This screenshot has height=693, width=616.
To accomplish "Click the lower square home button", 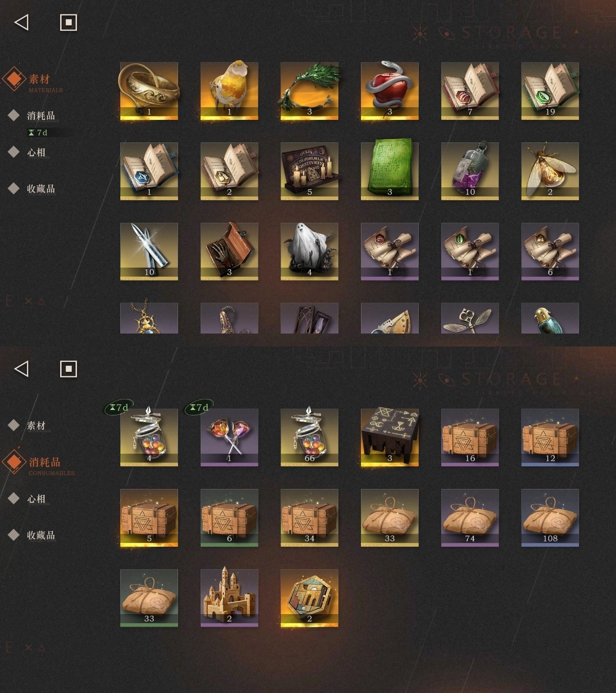I will click(68, 369).
